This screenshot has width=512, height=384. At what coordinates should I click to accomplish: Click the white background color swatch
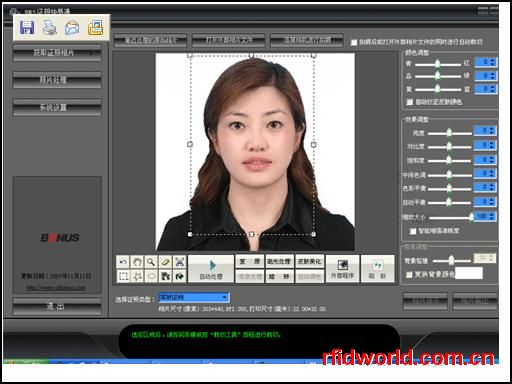469,273
